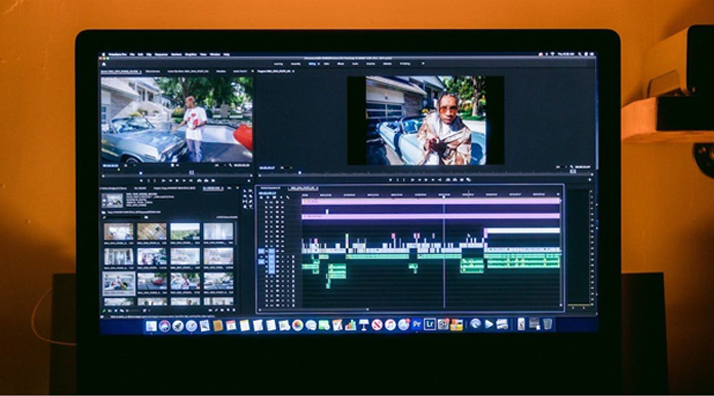Open the workspace overflow chevron menu

click(423, 64)
